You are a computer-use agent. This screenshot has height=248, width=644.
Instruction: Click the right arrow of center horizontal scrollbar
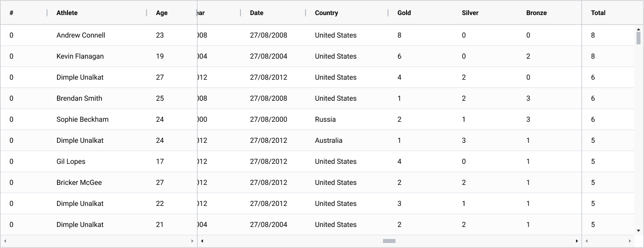point(577,241)
